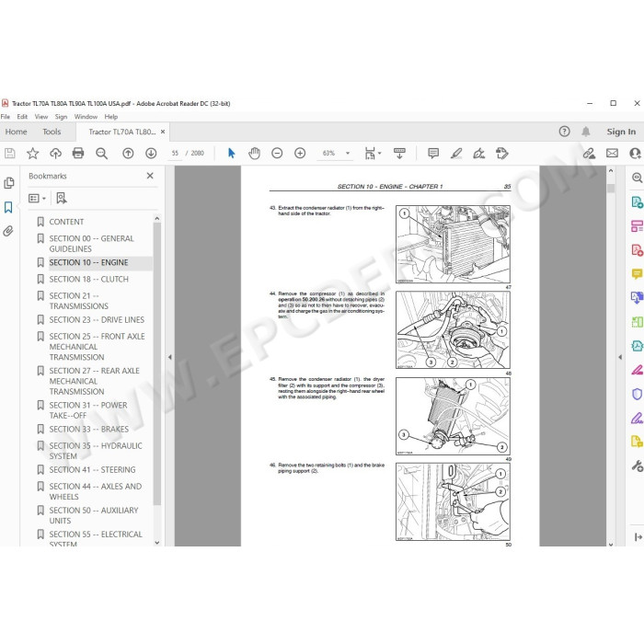
Task: Open the View menu
Action: pyautogui.click(x=41, y=117)
